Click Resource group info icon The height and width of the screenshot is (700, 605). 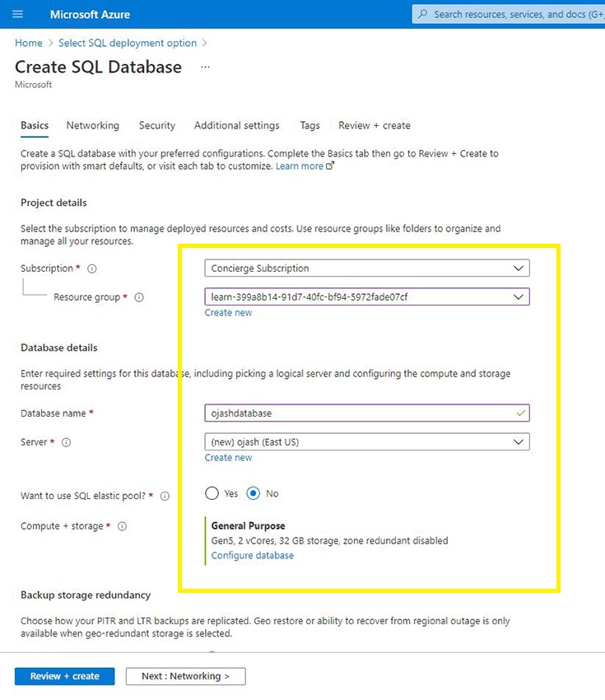(x=139, y=297)
